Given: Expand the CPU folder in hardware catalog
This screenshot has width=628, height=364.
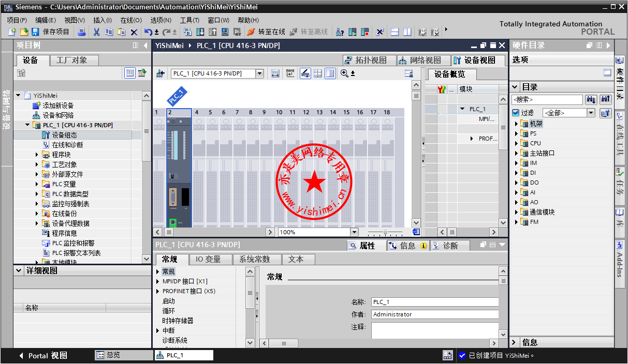Looking at the screenshot, I should [x=516, y=143].
